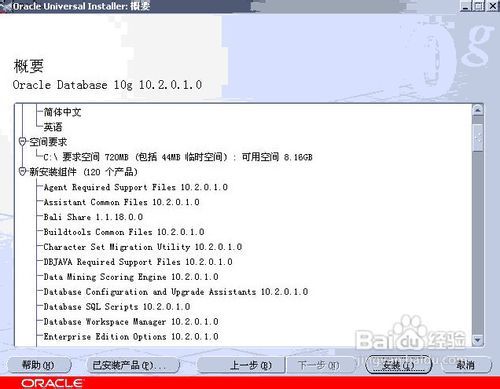
Task: Select Database Configuration and Upgrade Assistants row
Action: tap(176, 292)
